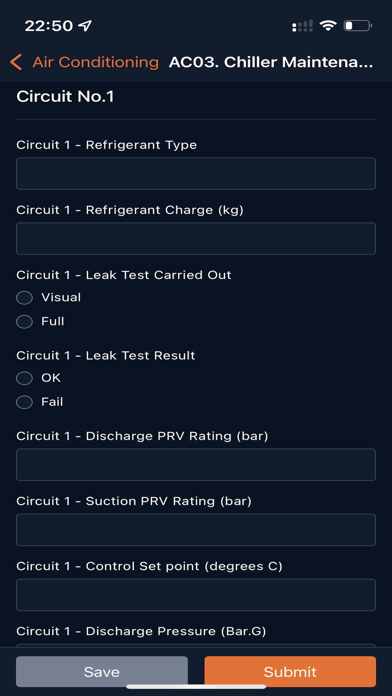
Task: Tap the cellular signal bars icon
Action: [x=302, y=26]
